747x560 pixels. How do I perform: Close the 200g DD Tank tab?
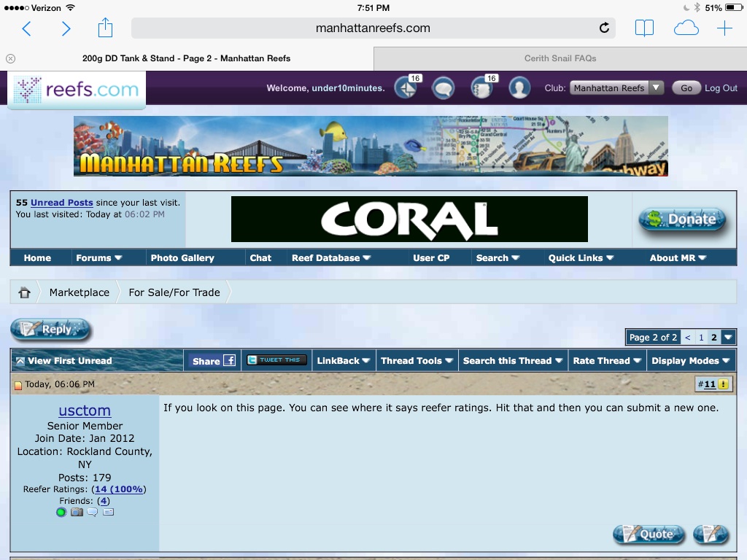tap(10, 58)
